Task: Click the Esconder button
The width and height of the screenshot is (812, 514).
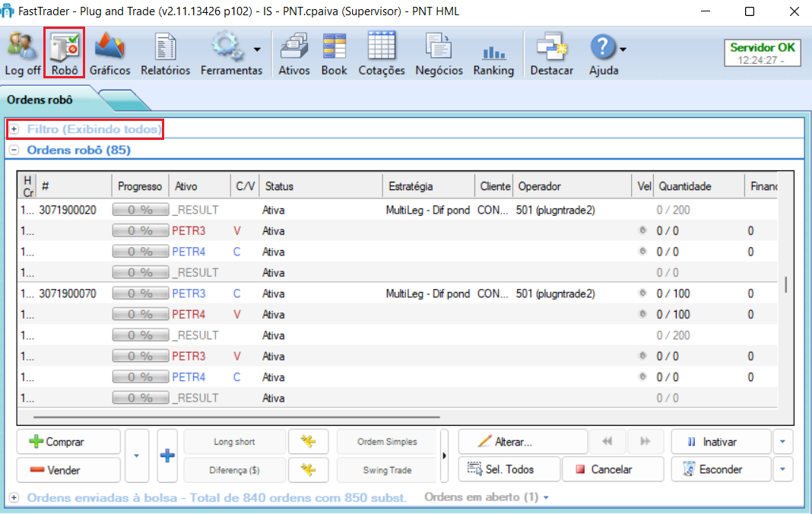Action: 721,469
